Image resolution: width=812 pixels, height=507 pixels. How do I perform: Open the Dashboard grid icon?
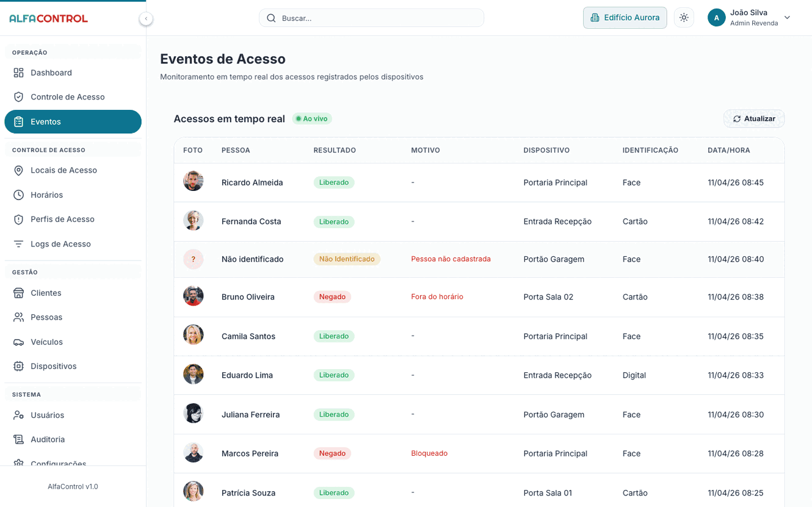19,73
